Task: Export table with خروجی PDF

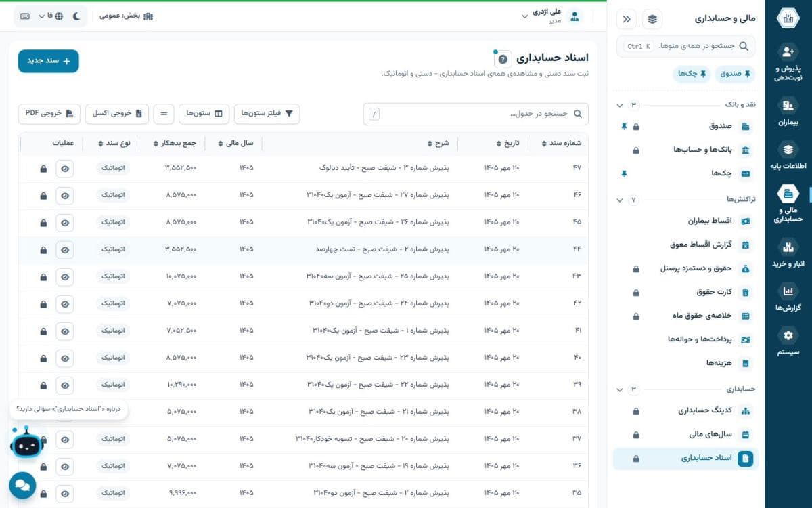Action: [x=49, y=114]
